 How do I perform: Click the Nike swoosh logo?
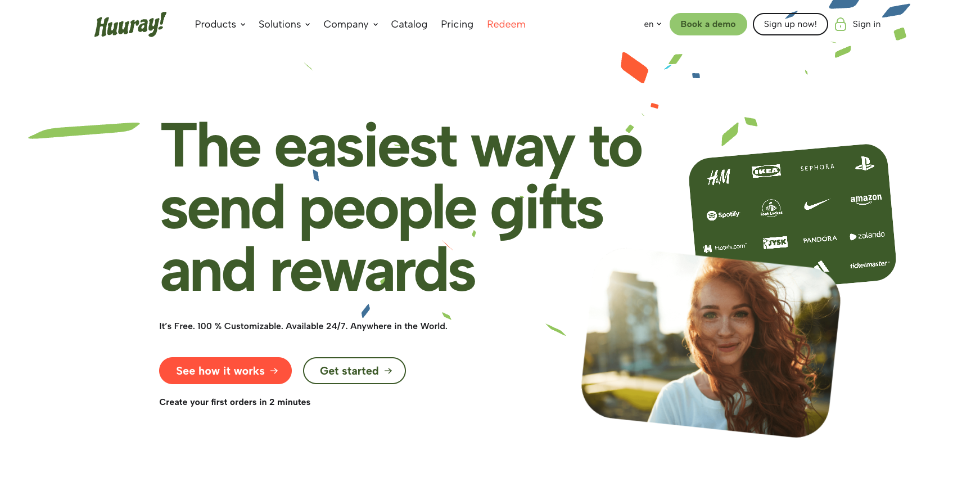tap(817, 204)
